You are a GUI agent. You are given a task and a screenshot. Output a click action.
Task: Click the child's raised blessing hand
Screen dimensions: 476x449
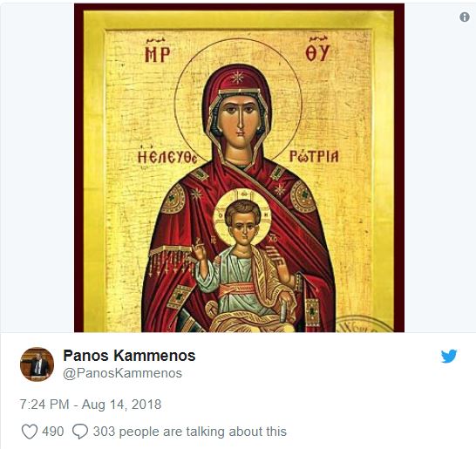pyautogui.click(x=199, y=250)
